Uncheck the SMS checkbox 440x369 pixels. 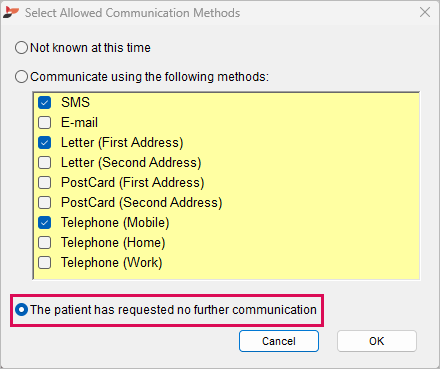coord(44,103)
